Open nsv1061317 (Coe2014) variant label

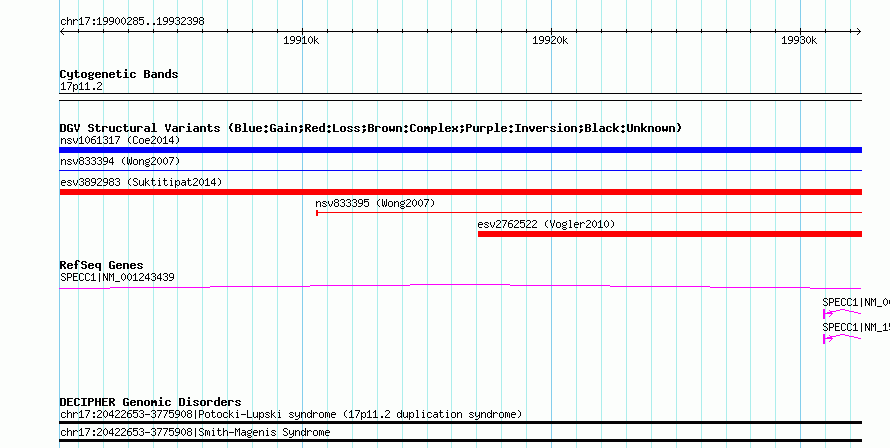[x=120, y=140]
